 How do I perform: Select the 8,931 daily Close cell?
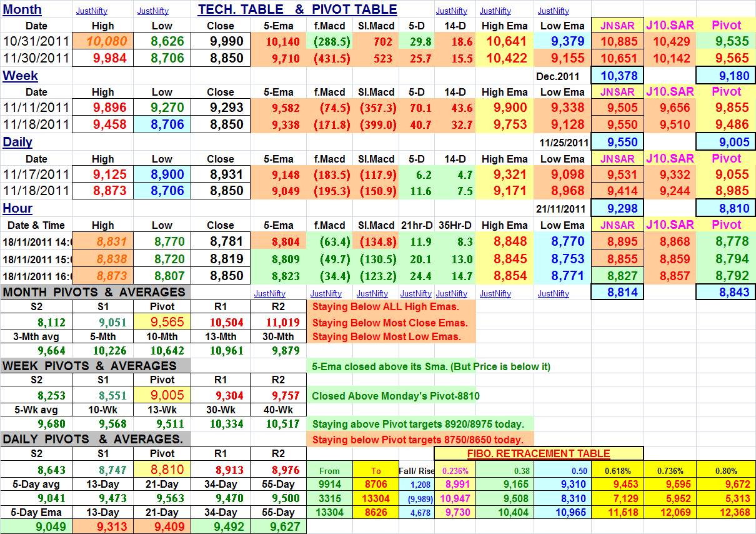point(221,174)
